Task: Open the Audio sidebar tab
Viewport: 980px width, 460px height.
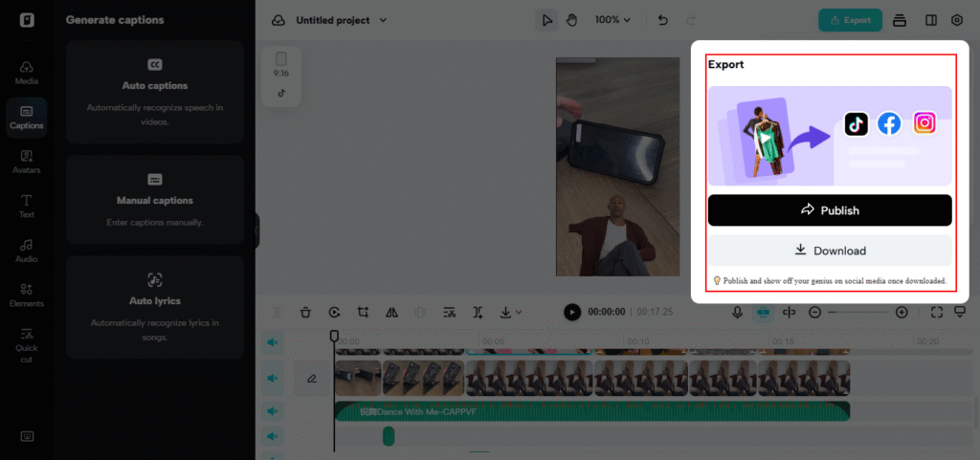Action: 26,251
